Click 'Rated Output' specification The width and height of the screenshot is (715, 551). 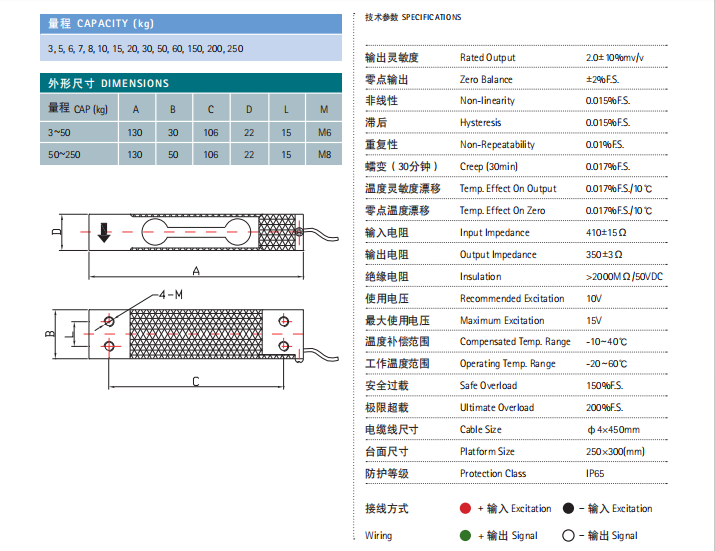[487, 57]
